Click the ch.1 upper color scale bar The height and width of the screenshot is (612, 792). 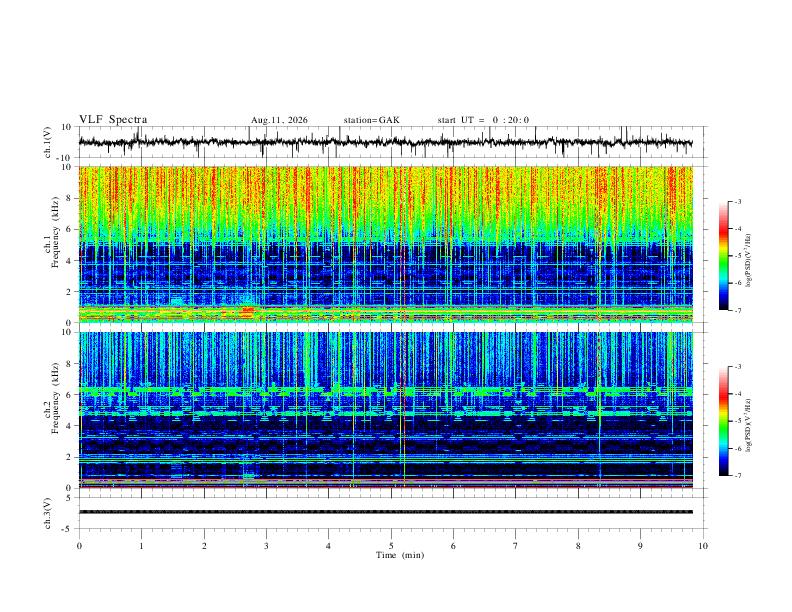pos(723,256)
